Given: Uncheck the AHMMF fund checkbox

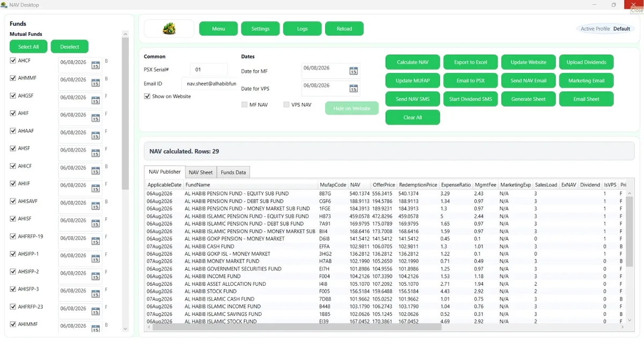Looking at the screenshot, I should [13, 78].
